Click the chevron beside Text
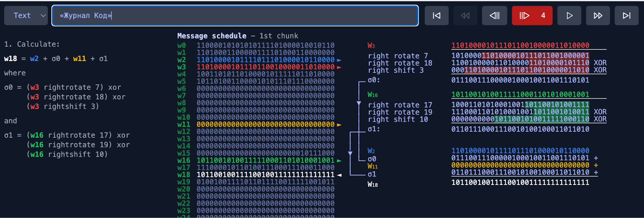Screen dimensions: 644x218 tap(43, 16)
